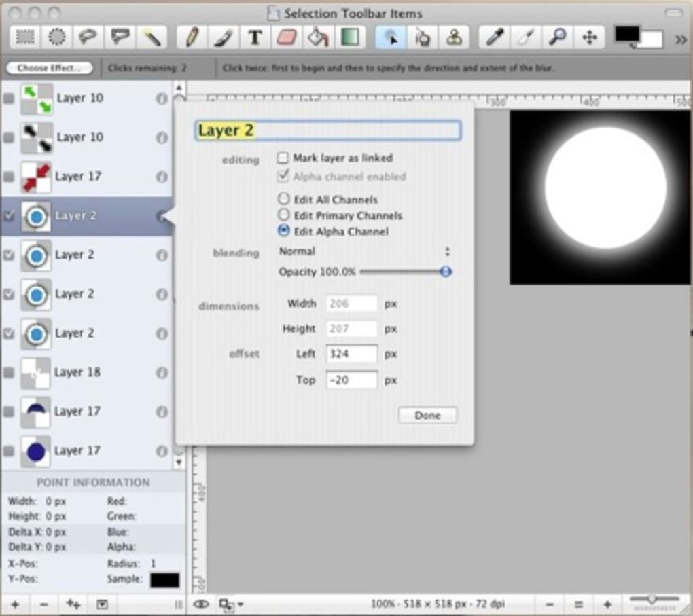Select the paint bucket fill tool
This screenshot has width=693, height=616.
click(318, 37)
